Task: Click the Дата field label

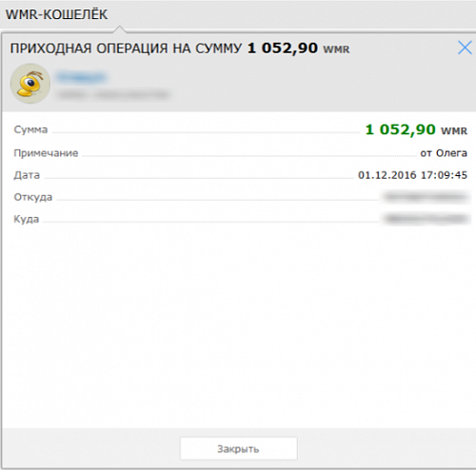Action: pos(27,175)
